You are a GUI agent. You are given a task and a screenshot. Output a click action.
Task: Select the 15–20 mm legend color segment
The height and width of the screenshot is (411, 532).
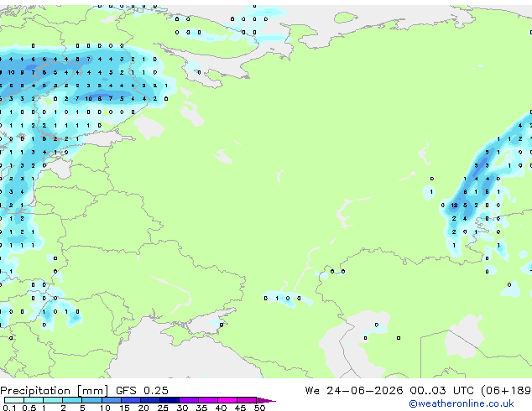point(131,400)
